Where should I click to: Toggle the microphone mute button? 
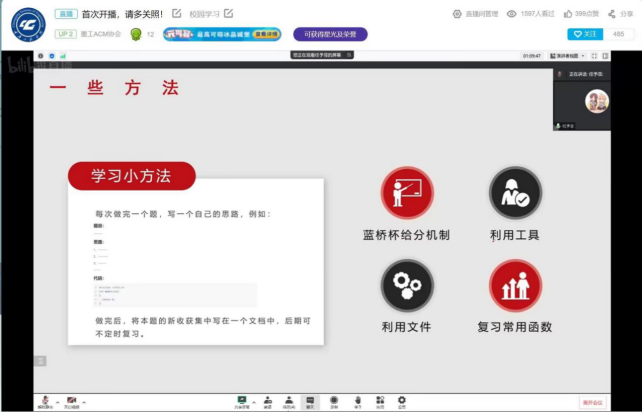[44, 401]
